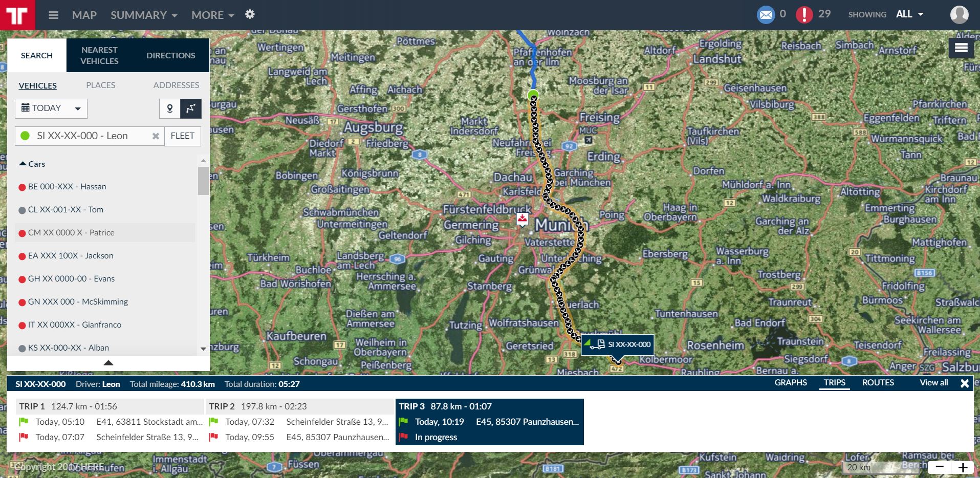The image size is (980, 478).
Task: Zoom in the map with plus button
Action: click(x=963, y=467)
